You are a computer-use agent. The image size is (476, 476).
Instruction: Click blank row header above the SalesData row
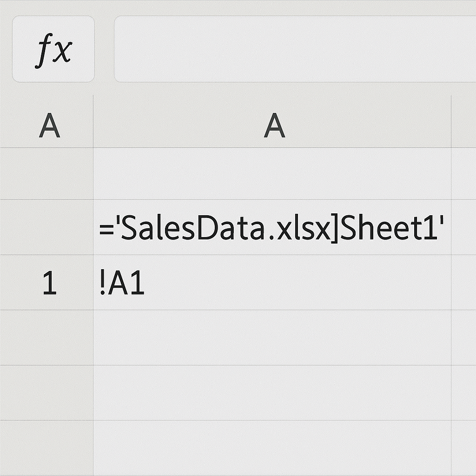tap(46, 174)
